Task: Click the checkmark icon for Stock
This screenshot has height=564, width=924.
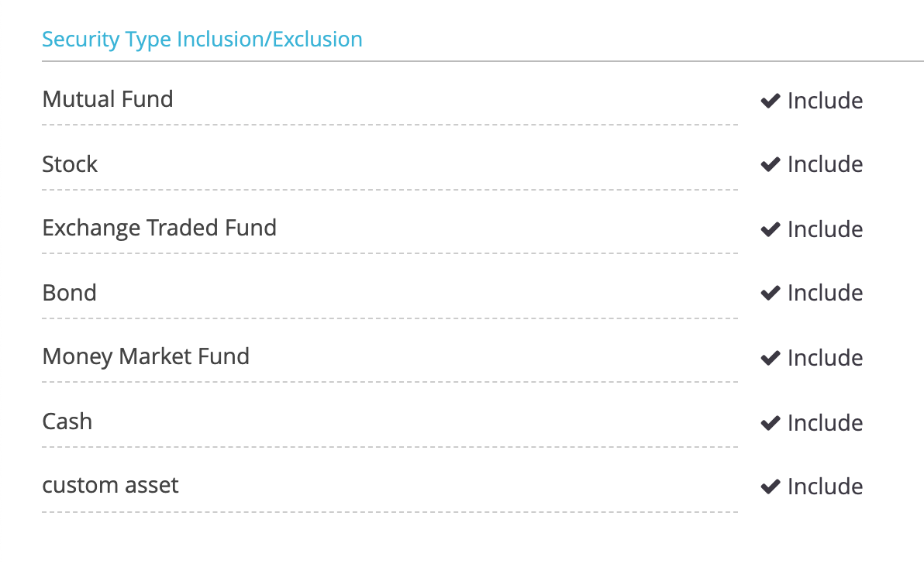Action: point(771,164)
